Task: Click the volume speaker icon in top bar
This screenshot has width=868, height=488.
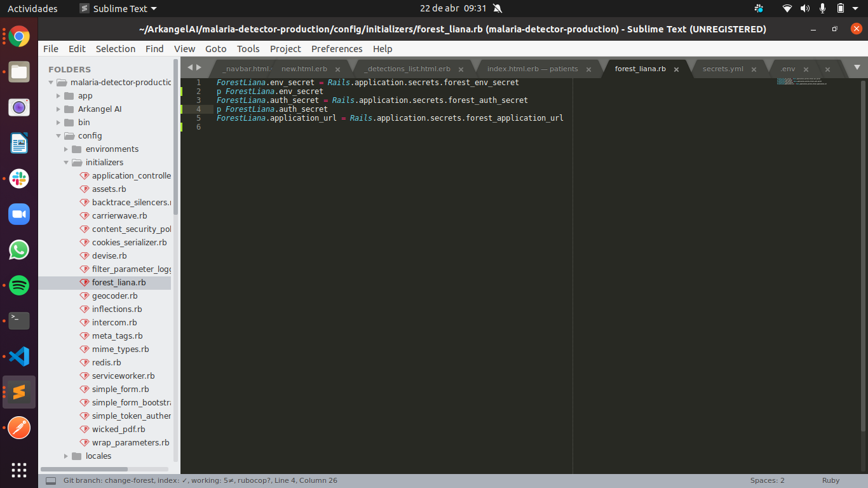Action: [x=805, y=8]
